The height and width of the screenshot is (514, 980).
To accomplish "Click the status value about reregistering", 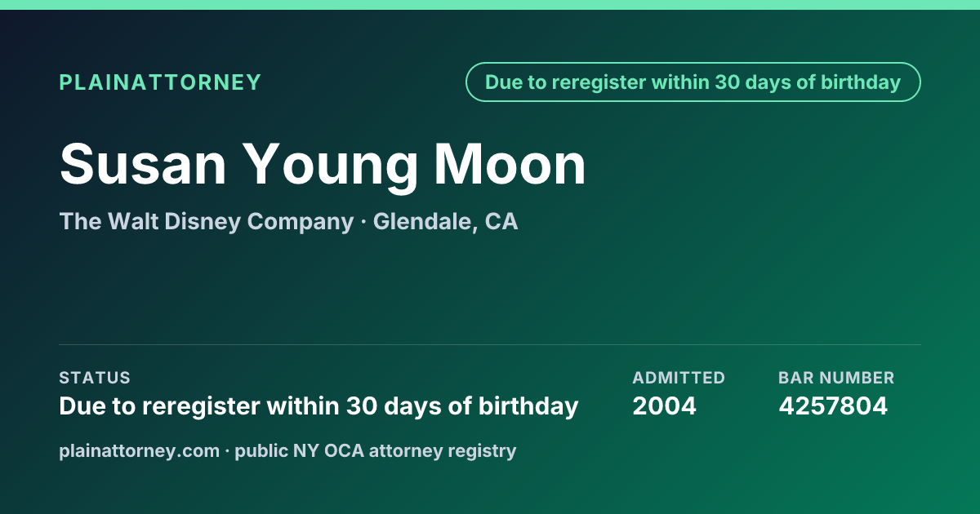I will click(x=318, y=405).
